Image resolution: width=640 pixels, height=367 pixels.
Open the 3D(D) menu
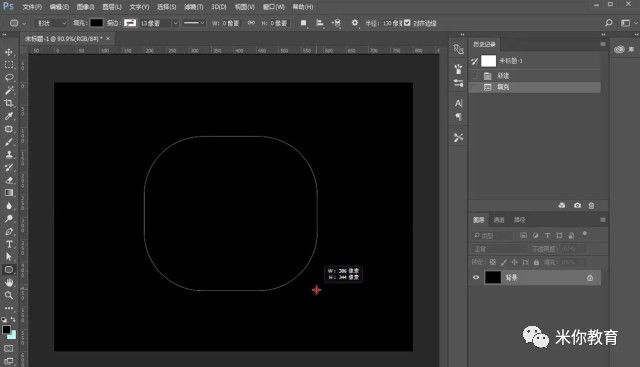(219, 7)
